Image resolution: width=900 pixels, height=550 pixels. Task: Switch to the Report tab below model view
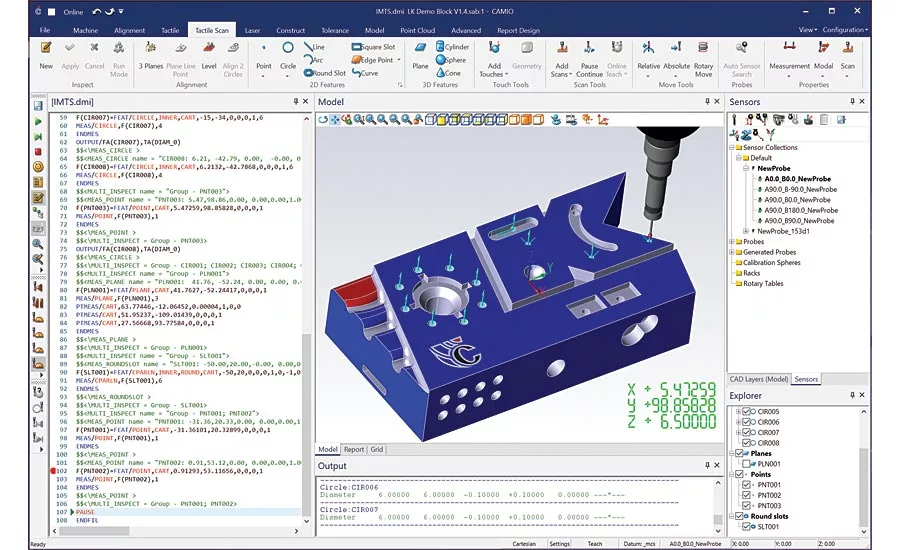click(354, 450)
